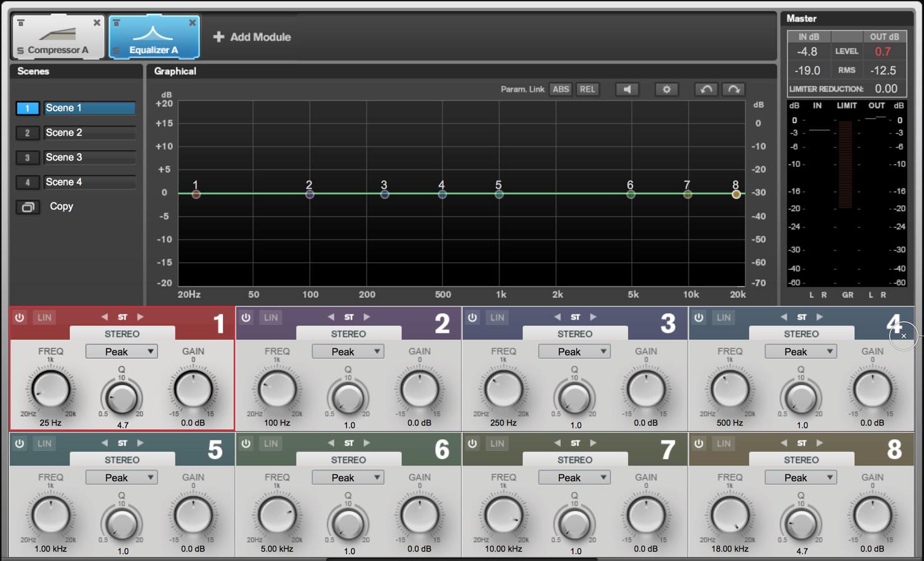This screenshot has width=924, height=561.
Task: Select the Scene 2 name field
Action: [90, 132]
